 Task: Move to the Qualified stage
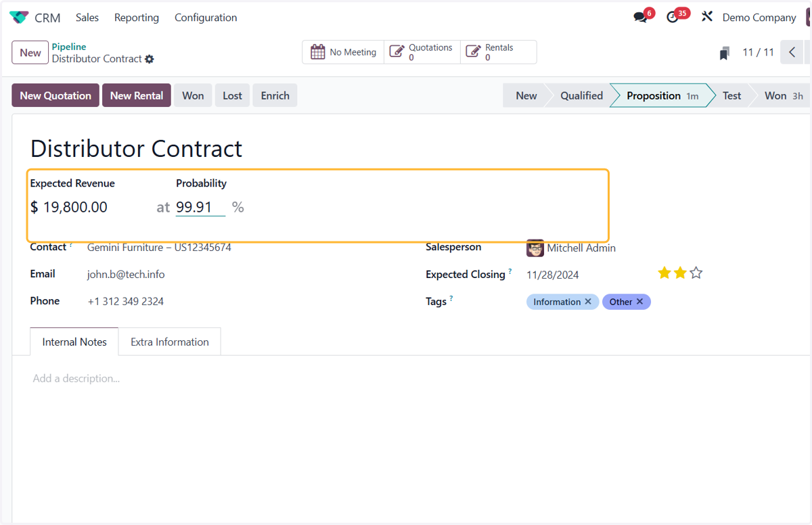581,95
